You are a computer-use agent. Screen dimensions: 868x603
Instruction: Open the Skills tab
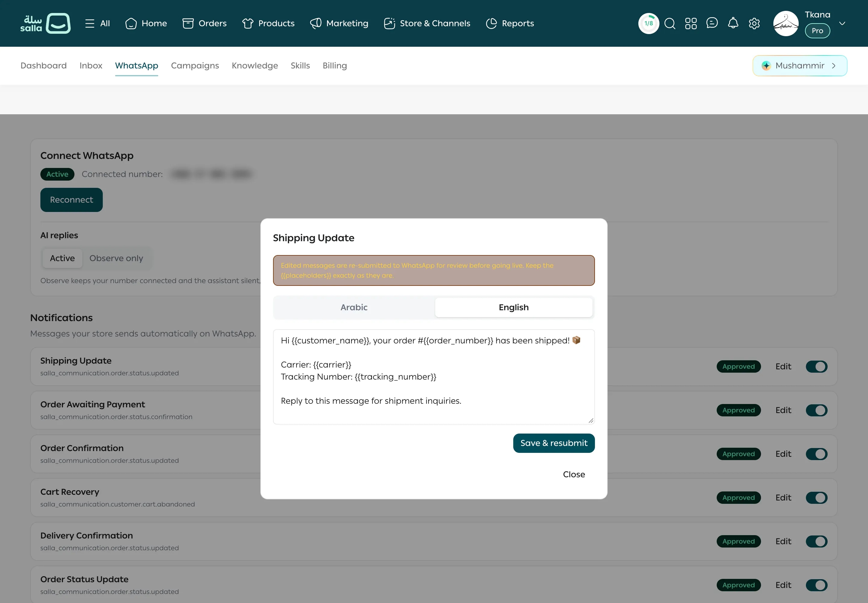pos(300,66)
